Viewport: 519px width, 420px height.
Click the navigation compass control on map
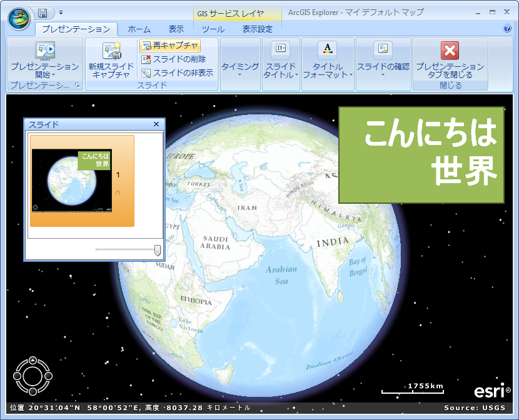pyautogui.click(x=33, y=376)
